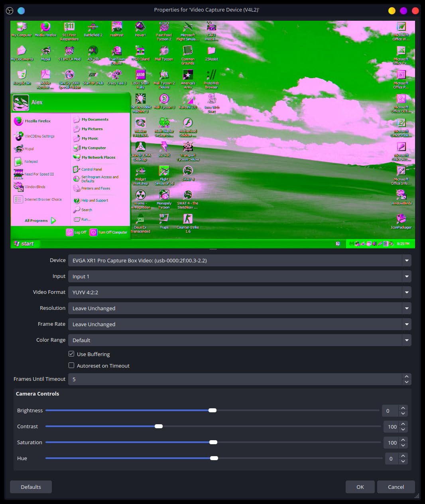Increase the Brightness value with up arrow

(403, 408)
